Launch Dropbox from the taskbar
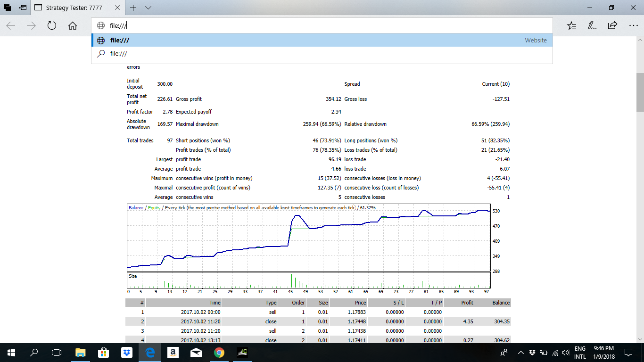 tap(126, 352)
